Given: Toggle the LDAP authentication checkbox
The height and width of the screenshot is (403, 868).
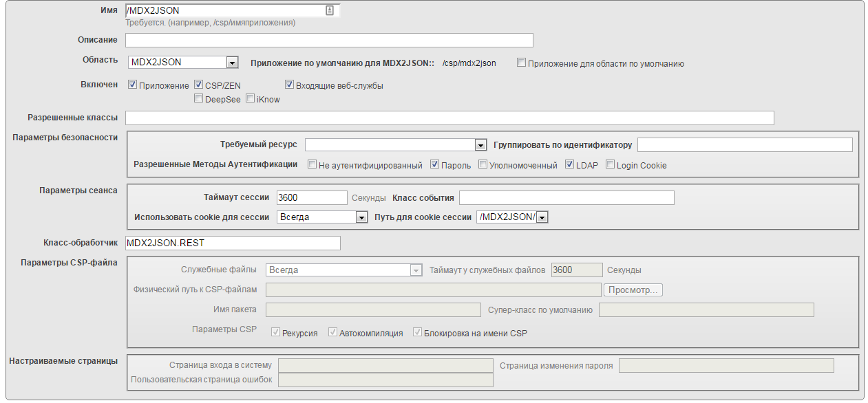Looking at the screenshot, I should tap(569, 164).
